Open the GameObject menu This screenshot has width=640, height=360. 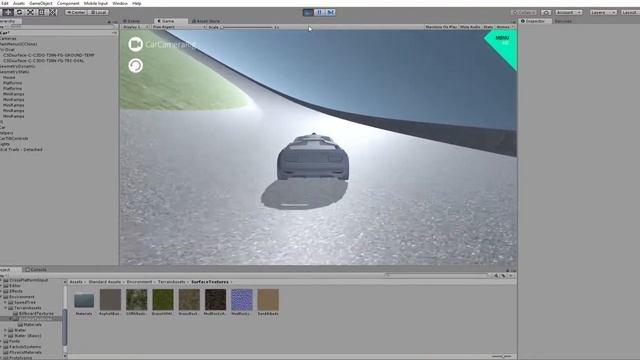coord(41,3)
